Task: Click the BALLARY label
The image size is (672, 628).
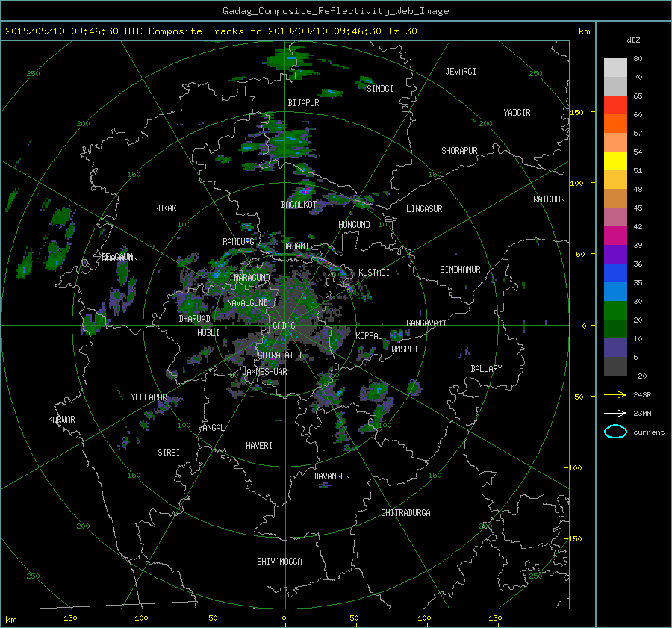Action: click(x=486, y=369)
